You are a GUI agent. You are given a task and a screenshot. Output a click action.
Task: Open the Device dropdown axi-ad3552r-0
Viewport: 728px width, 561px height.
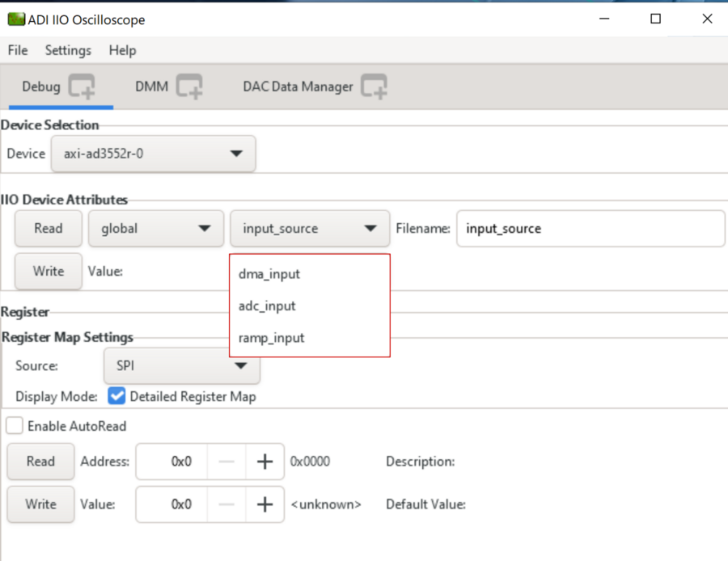[154, 154]
